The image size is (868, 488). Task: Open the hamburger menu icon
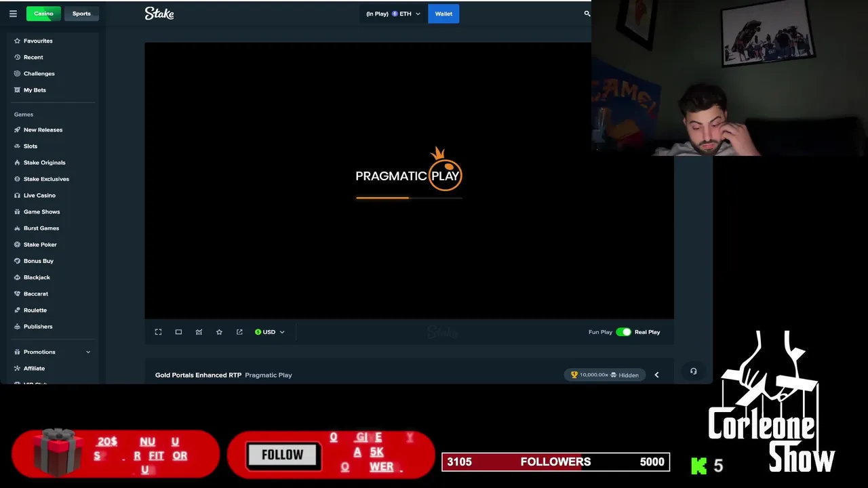(13, 14)
